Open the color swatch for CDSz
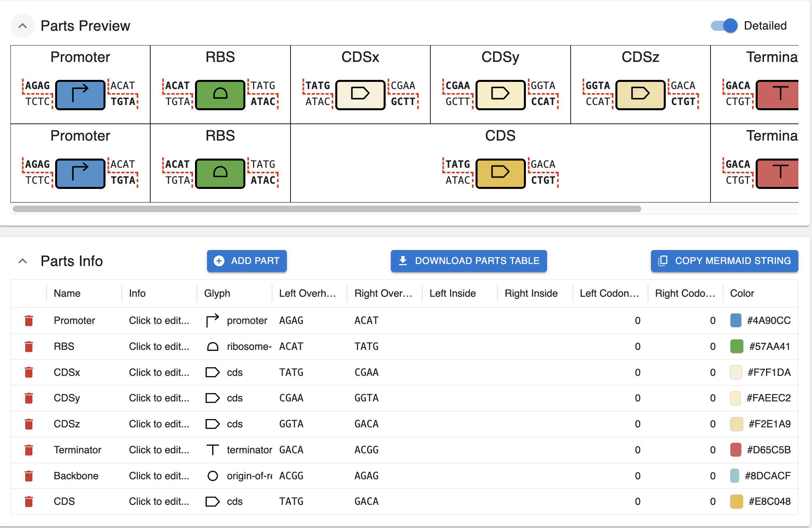Image resolution: width=812 pixels, height=528 pixels. point(736,424)
